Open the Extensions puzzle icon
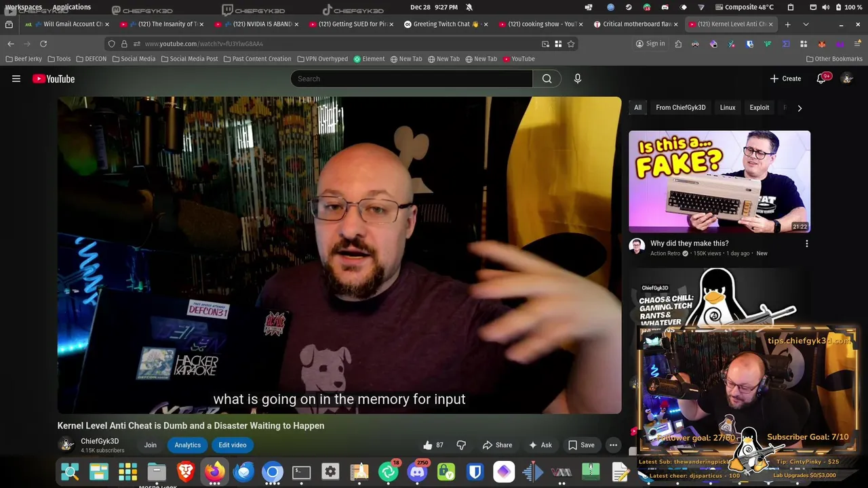The width and height of the screenshot is (868, 488). point(678,43)
